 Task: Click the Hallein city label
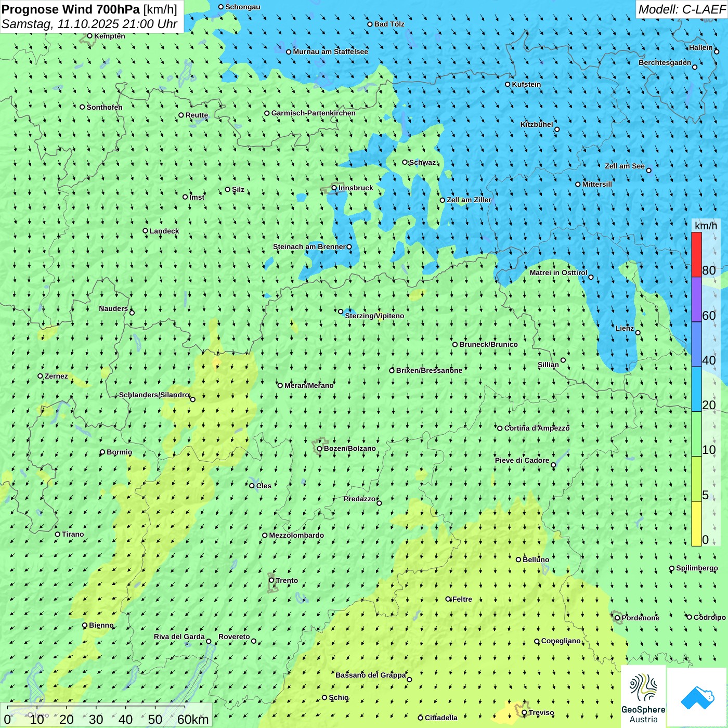point(701,47)
